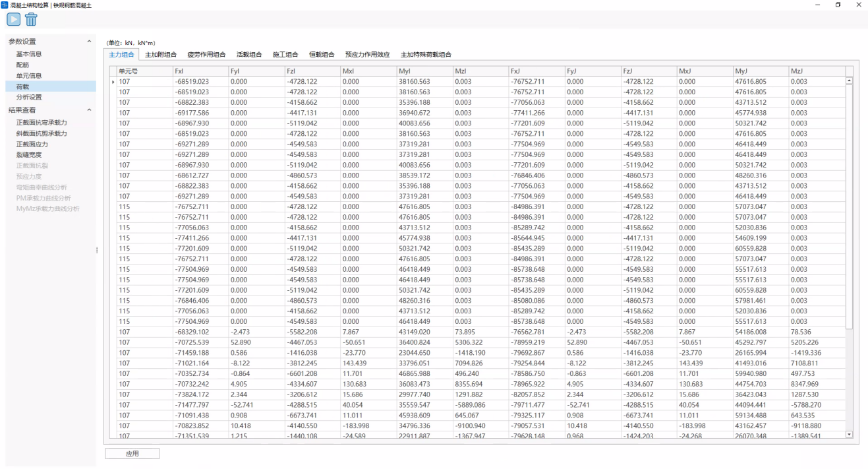
Task: Open 基本信息 in the sidebar
Action: pos(29,54)
